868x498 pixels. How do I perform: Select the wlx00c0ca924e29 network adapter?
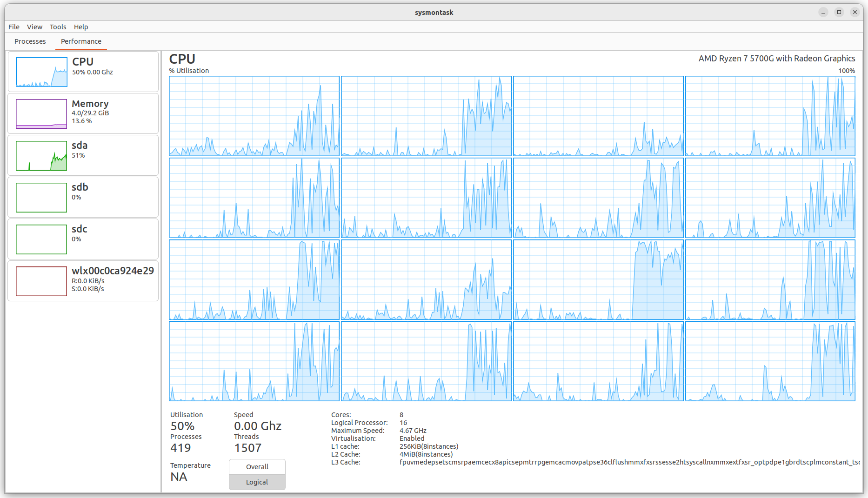[x=83, y=280]
